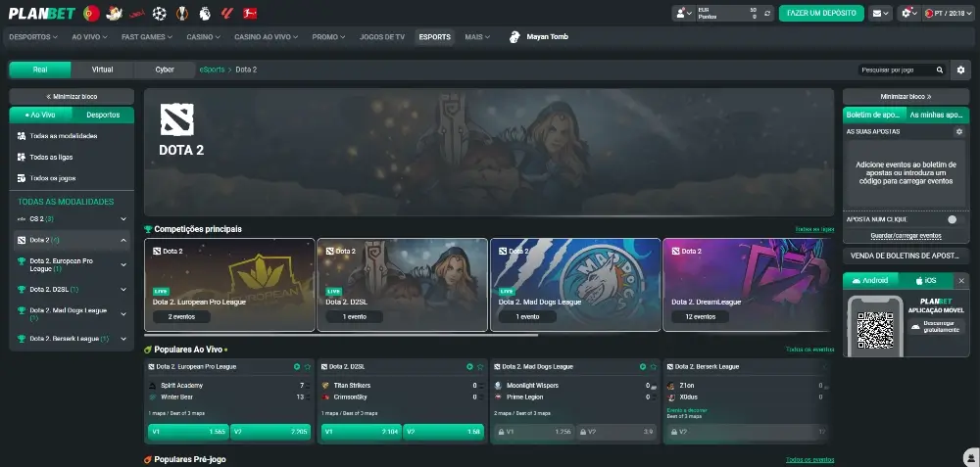980x467 pixels.
Task: Switch to Cyber mode
Action: click(165, 70)
